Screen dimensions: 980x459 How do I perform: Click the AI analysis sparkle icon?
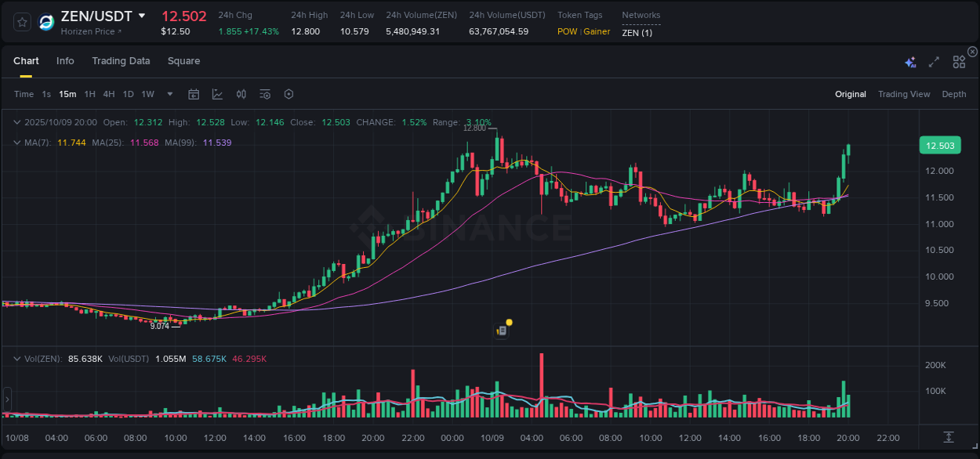coord(909,61)
